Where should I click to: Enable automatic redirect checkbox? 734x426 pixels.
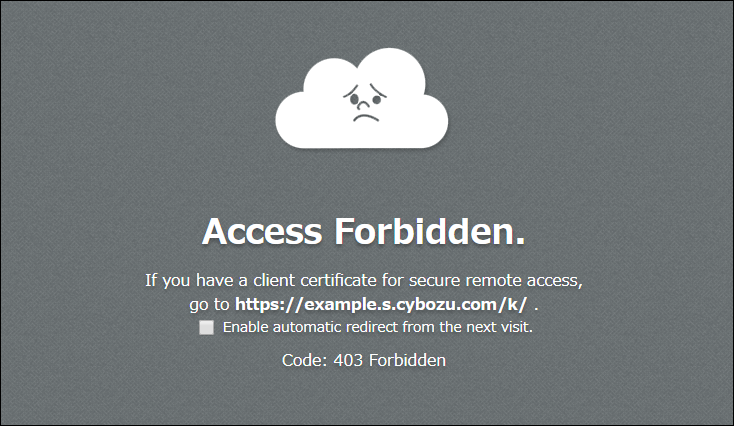pyautogui.click(x=207, y=328)
